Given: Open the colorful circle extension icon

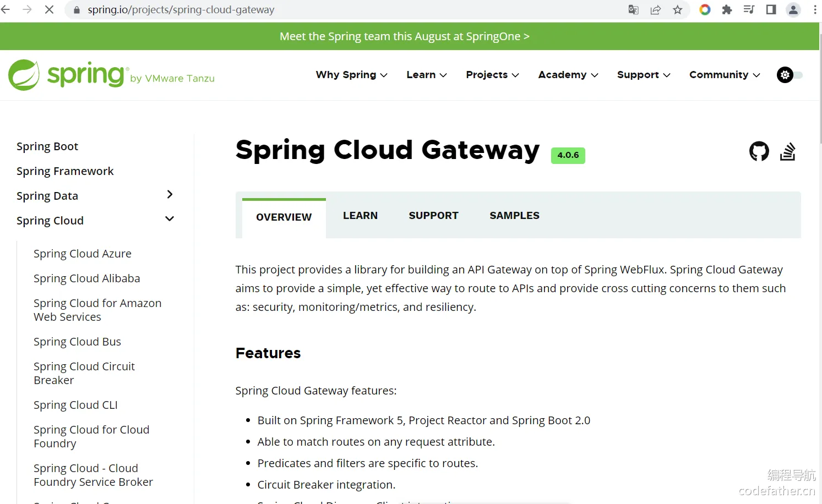Looking at the screenshot, I should (705, 9).
